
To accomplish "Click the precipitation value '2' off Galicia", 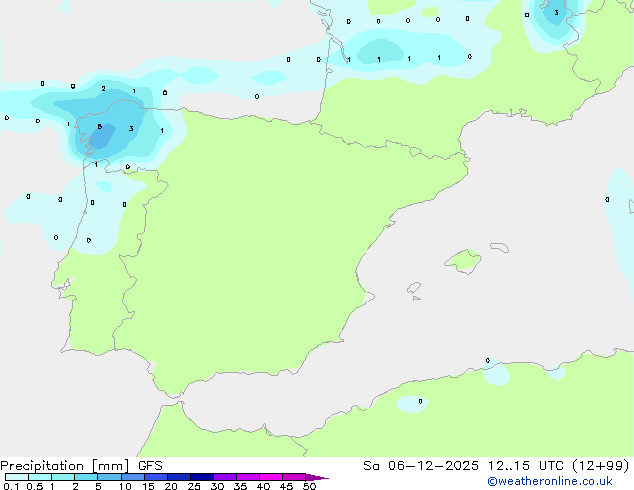I will tap(104, 89).
